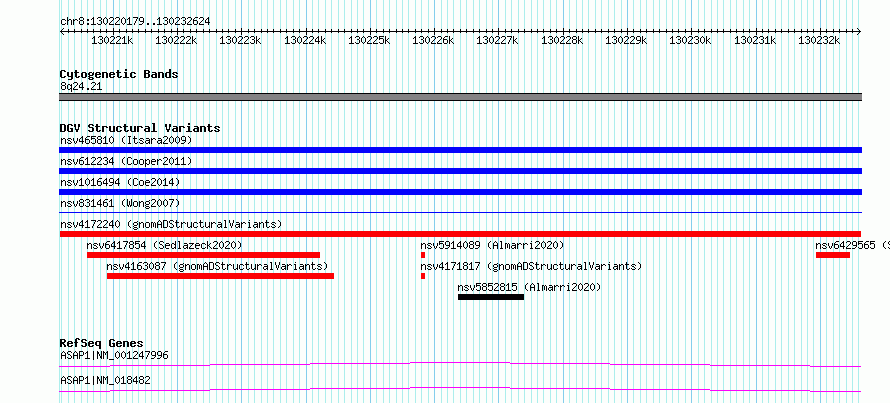Select the red bar under nsv4163087

(x=220, y=276)
